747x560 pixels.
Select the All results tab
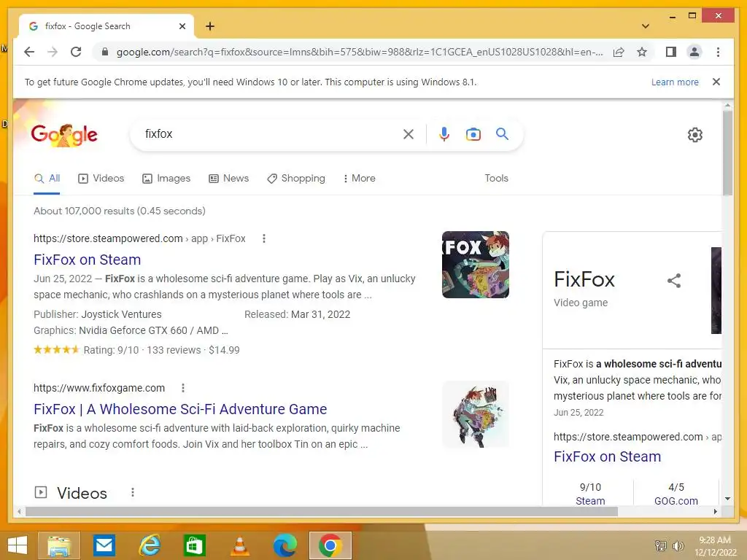click(47, 179)
